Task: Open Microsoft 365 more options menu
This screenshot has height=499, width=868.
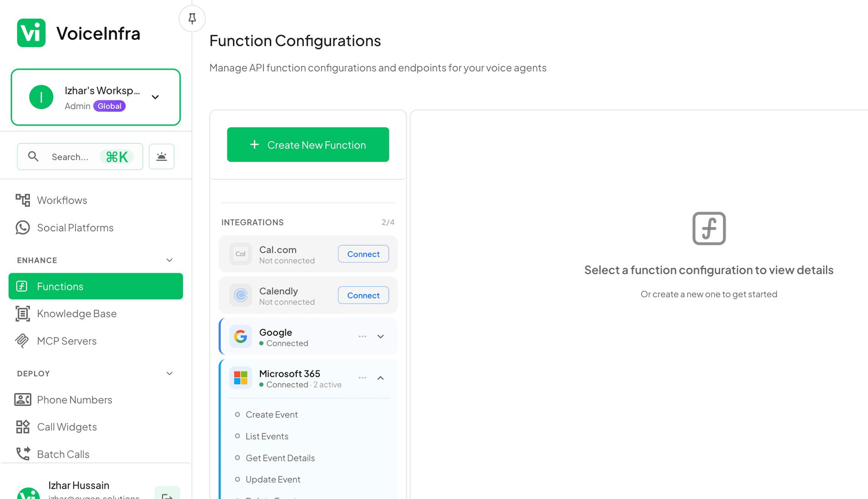Action: (362, 378)
